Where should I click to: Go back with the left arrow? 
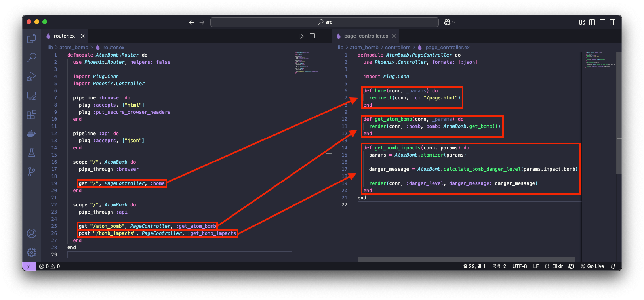click(192, 22)
